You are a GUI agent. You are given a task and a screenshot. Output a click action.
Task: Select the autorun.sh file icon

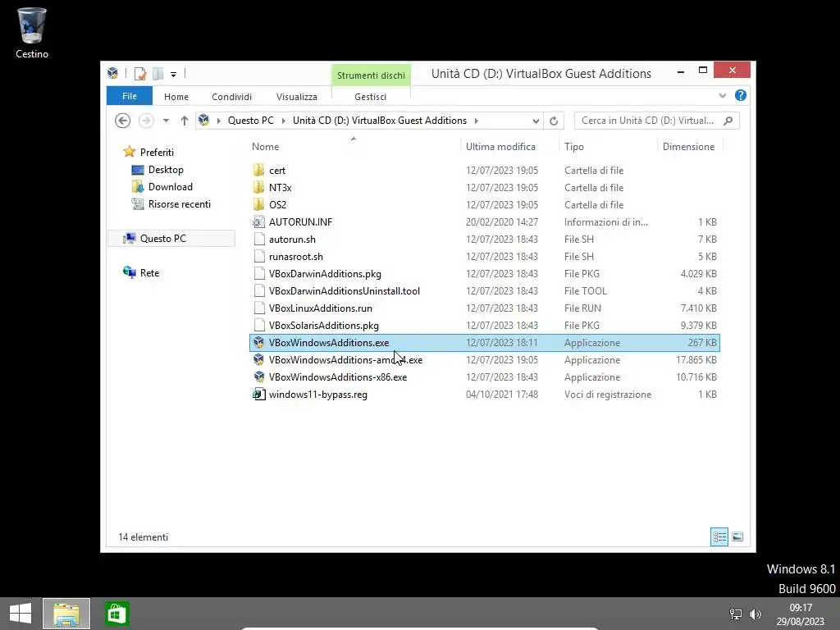pos(258,239)
